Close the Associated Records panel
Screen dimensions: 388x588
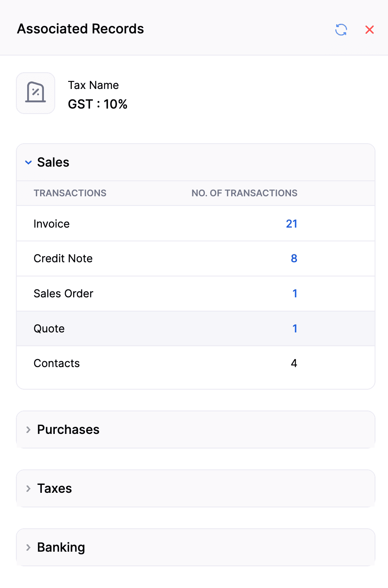click(x=370, y=30)
